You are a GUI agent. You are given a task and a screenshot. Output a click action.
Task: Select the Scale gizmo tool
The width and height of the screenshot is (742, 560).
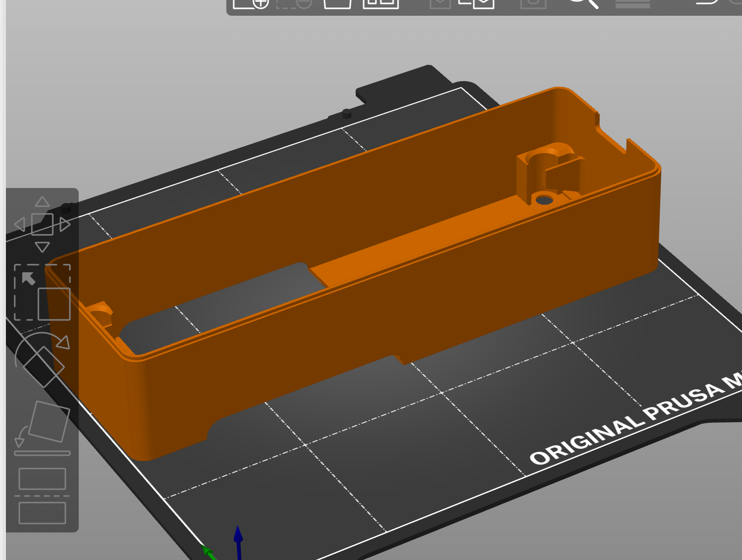pyautogui.click(x=42, y=292)
